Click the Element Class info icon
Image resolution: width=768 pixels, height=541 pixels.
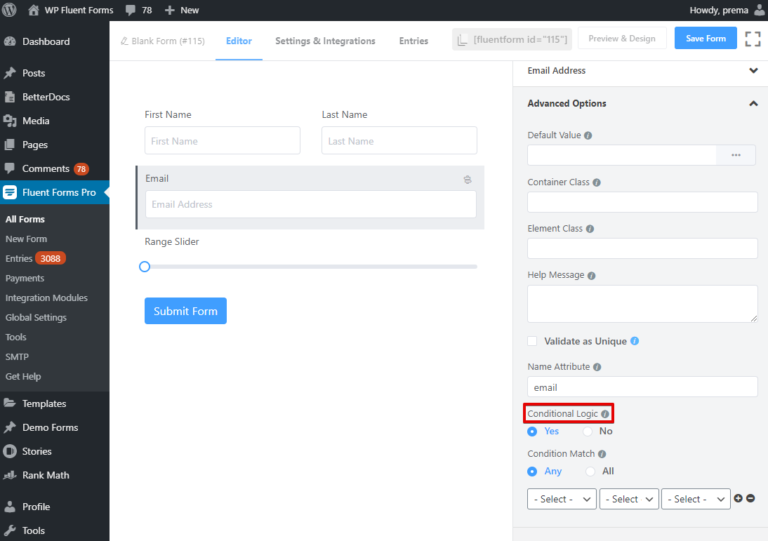pyautogui.click(x=590, y=229)
